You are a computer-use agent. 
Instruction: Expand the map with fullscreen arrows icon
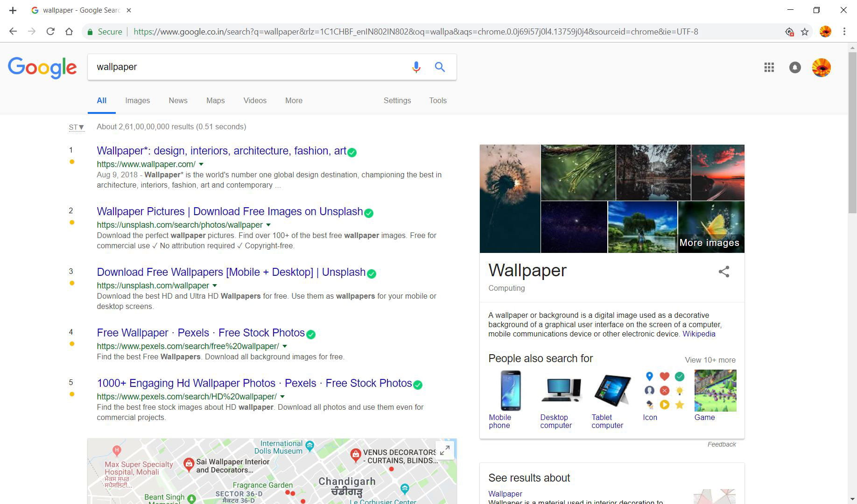point(445,450)
